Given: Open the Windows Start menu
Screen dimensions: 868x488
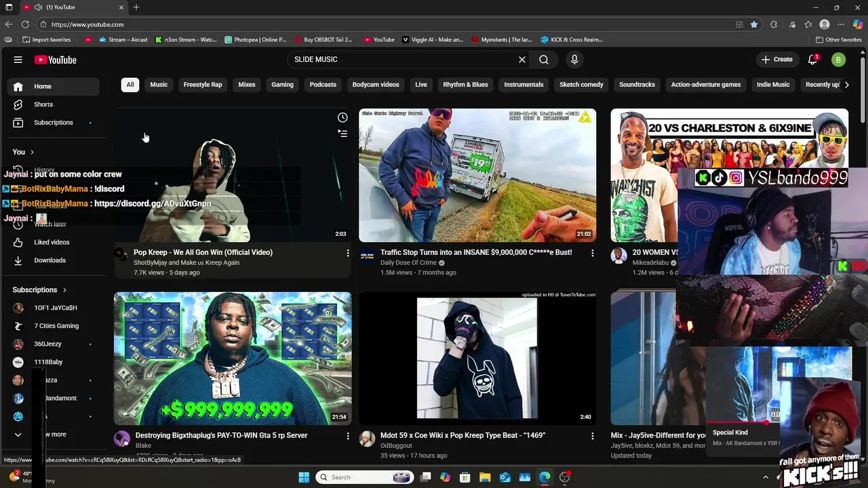Looking at the screenshot, I should (304, 477).
